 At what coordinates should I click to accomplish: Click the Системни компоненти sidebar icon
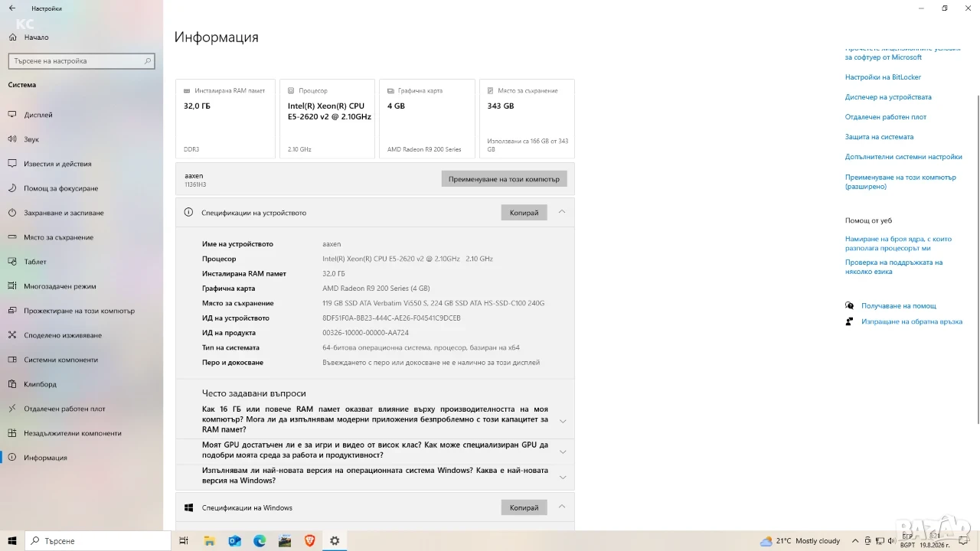[12, 360]
